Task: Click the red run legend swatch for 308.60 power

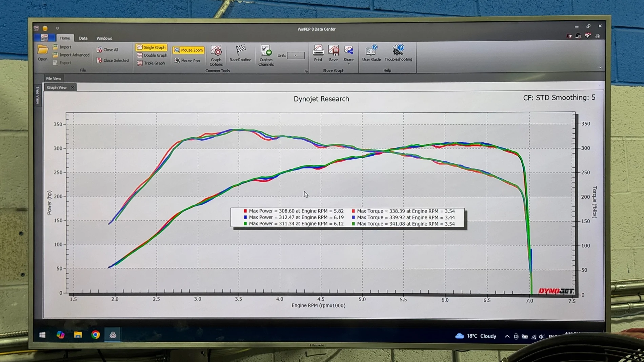Action: coord(245,211)
